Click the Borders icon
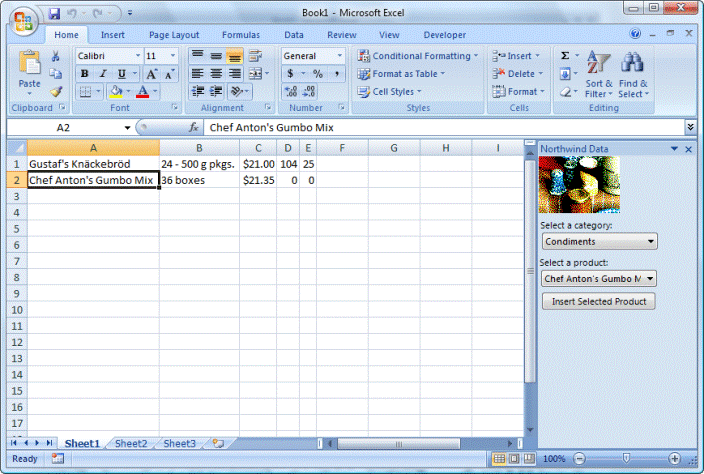 click(x=85, y=92)
